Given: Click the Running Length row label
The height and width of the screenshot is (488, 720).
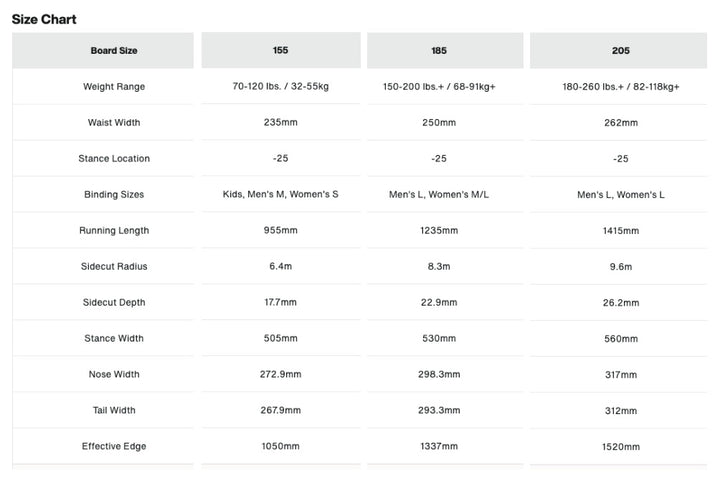Looking at the screenshot, I should click(x=114, y=230).
